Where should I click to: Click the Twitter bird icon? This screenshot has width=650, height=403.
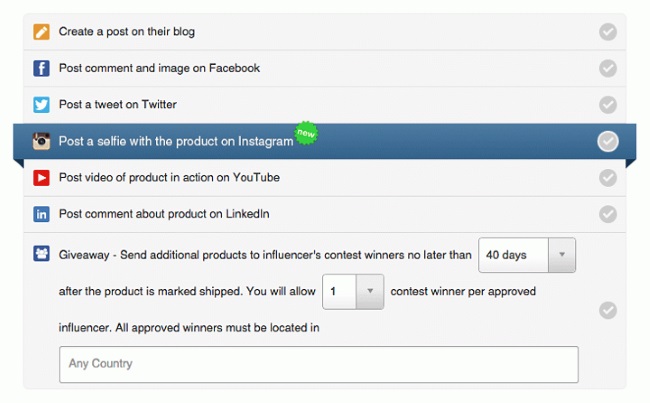tap(41, 105)
